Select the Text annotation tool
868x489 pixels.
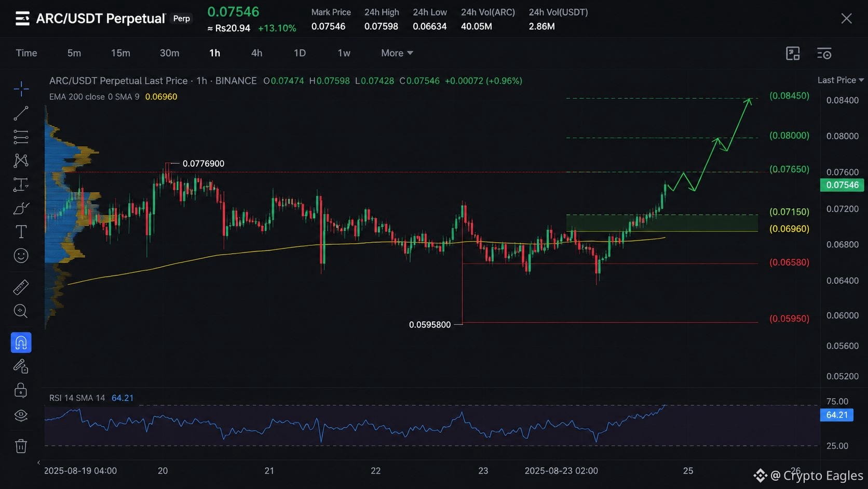coord(21,232)
